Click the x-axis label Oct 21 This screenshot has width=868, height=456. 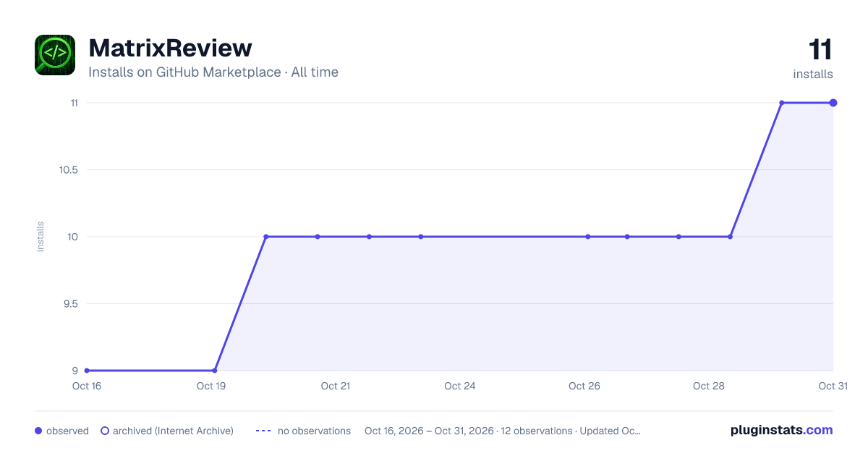336,386
